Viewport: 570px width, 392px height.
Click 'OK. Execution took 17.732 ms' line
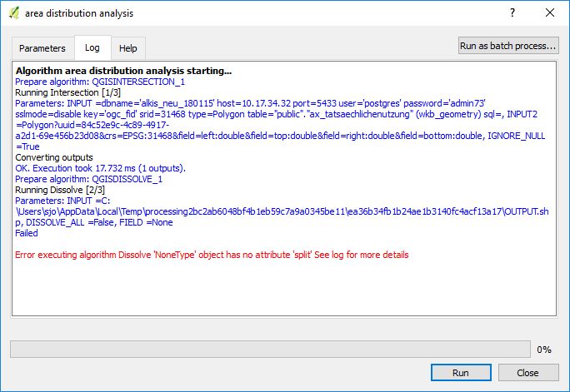pos(100,168)
